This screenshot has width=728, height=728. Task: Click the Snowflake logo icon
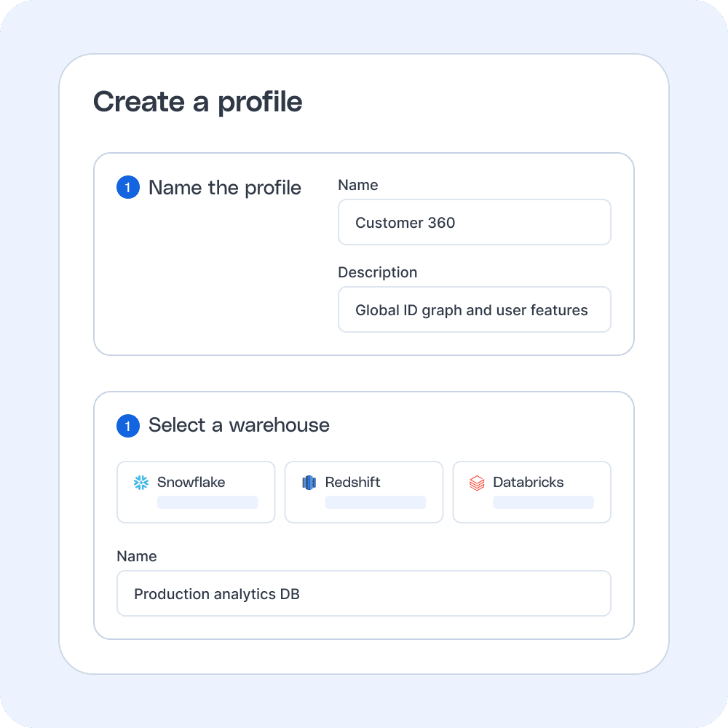tap(141, 483)
